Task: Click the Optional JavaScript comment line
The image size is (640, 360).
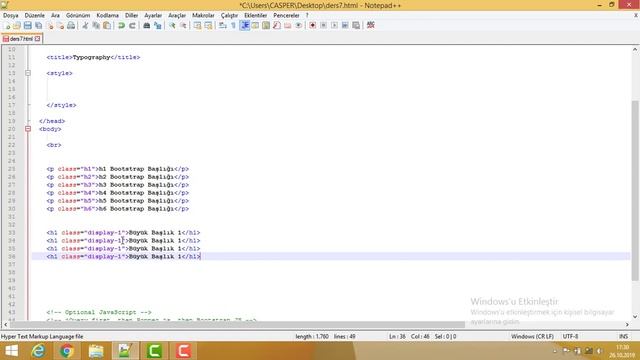Action: click(x=99, y=312)
